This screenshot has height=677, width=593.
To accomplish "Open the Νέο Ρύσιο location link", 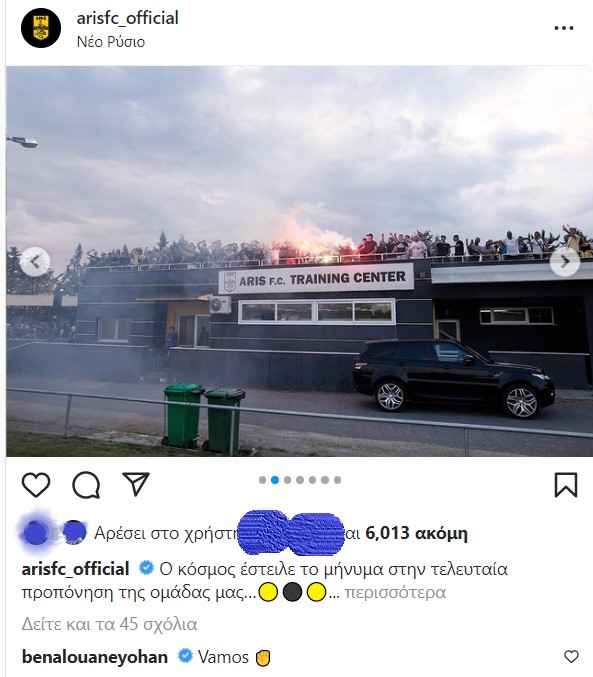I will [111, 42].
